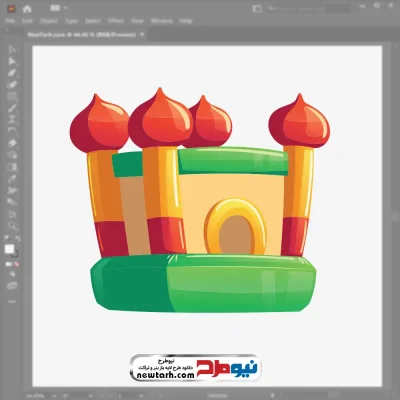The width and height of the screenshot is (400, 400).
Task: Open the Window menu
Action: 162,21
